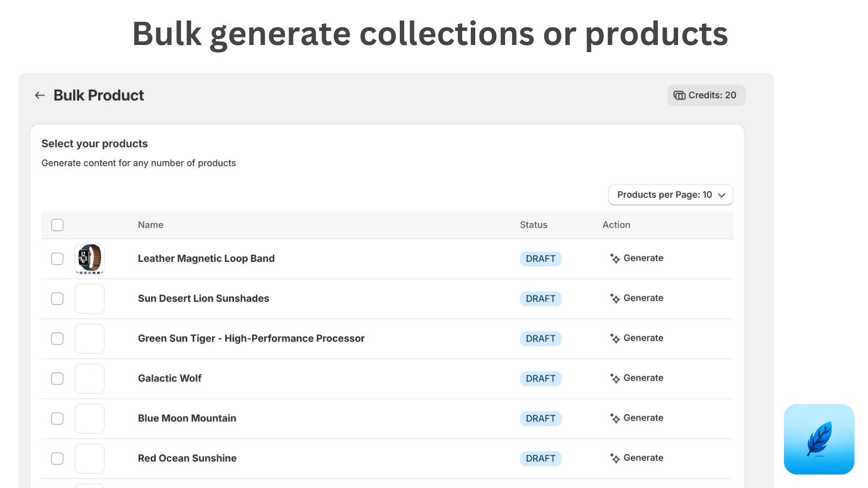Toggle the select-all checkbox in table header
This screenshot has width=868, height=488.
click(x=57, y=224)
